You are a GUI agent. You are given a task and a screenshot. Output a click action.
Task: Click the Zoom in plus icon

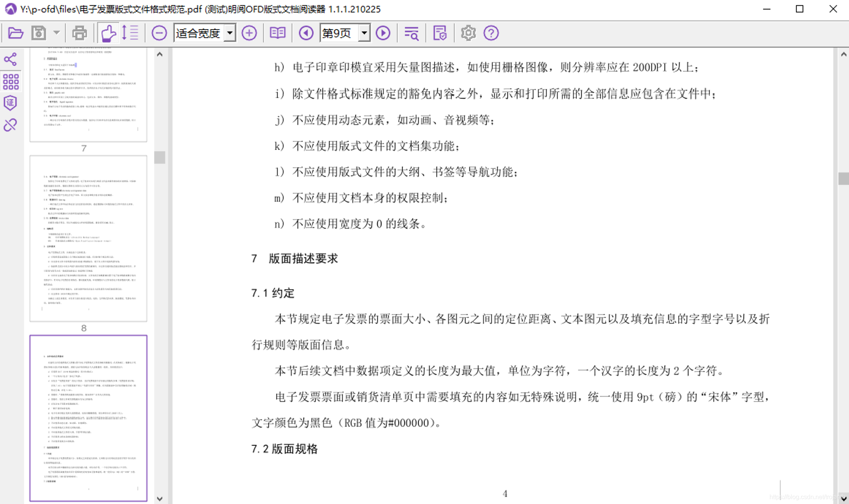pos(249,33)
